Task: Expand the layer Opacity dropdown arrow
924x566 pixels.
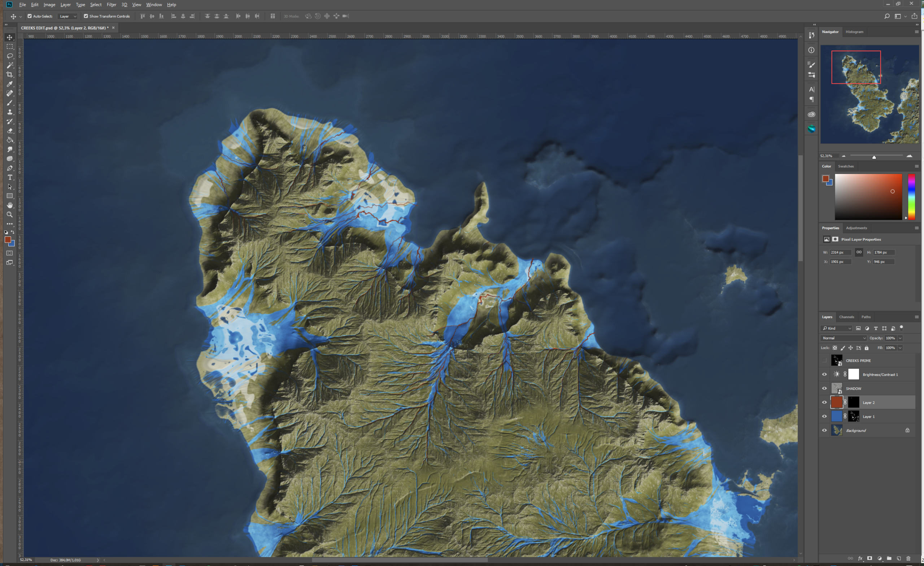Action: click(899, 338)
